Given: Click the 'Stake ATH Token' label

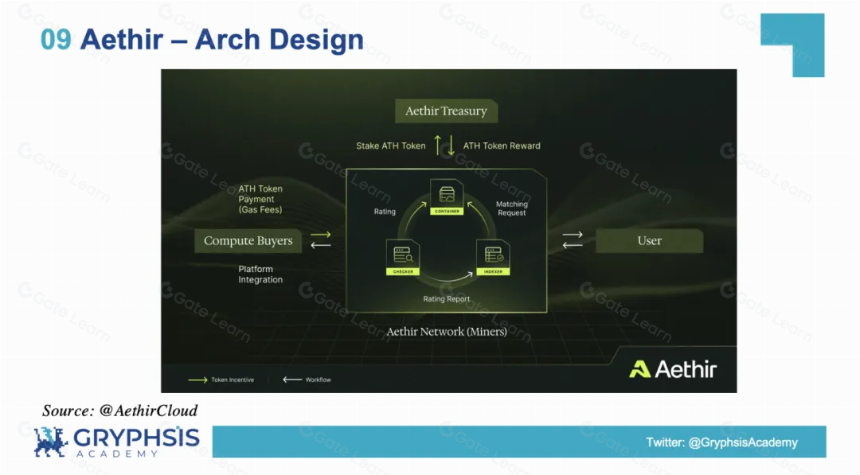Looking at the screenshot, I should click(391, 146).
